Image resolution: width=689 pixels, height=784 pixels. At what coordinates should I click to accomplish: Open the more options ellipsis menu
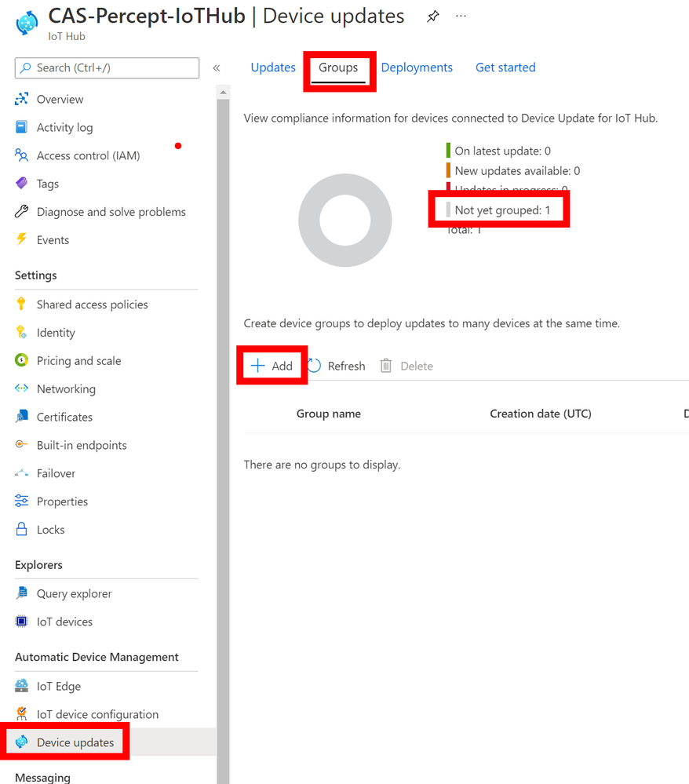(461, 16)
